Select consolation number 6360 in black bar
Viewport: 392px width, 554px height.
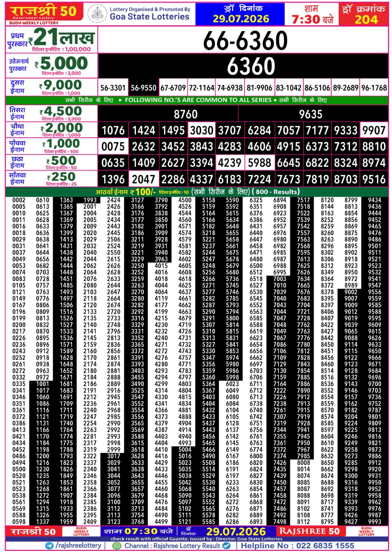coord(251,66)
